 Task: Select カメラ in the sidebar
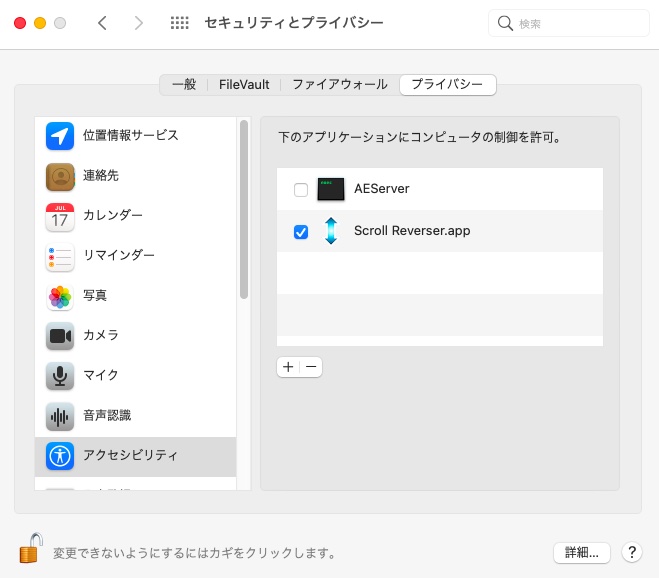click(x=135, y=336)
